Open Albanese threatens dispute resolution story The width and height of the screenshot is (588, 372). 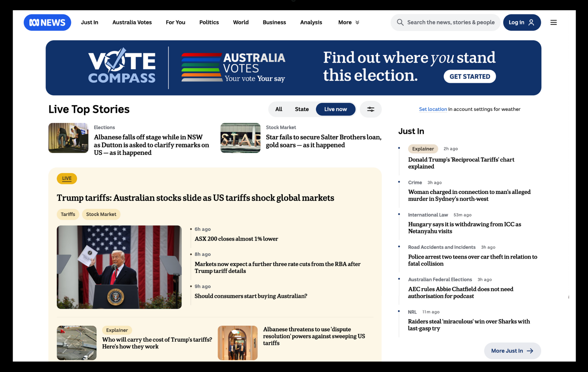(314, 336)
